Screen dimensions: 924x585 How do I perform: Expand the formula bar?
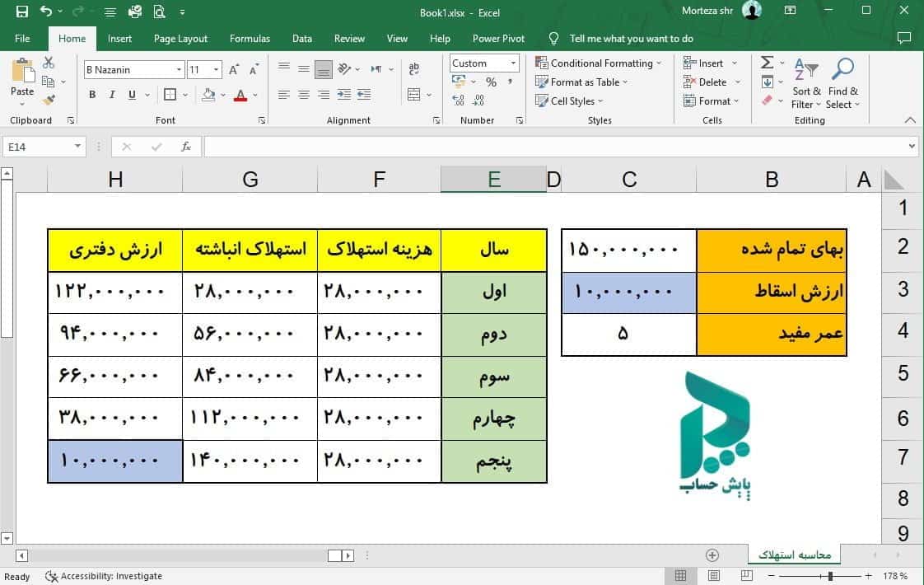pos(912,147)
